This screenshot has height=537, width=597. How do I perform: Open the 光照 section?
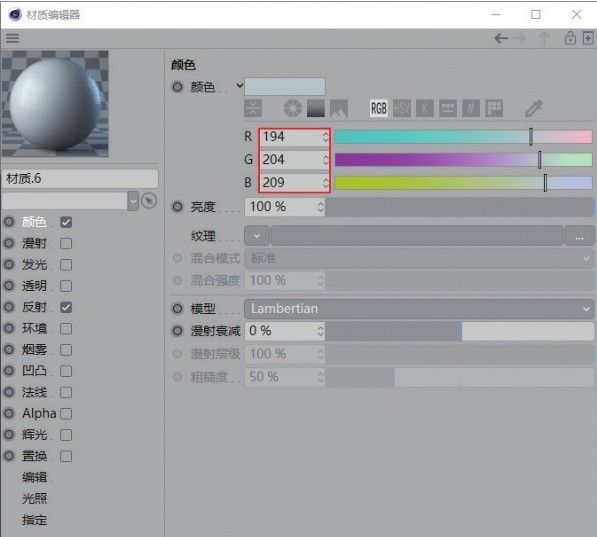tap(34, 498)
